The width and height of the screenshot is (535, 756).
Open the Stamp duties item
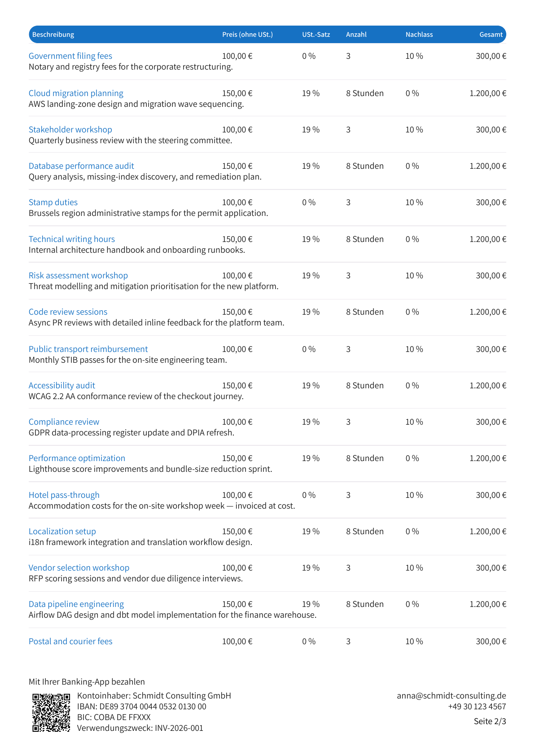click(53, 202)
